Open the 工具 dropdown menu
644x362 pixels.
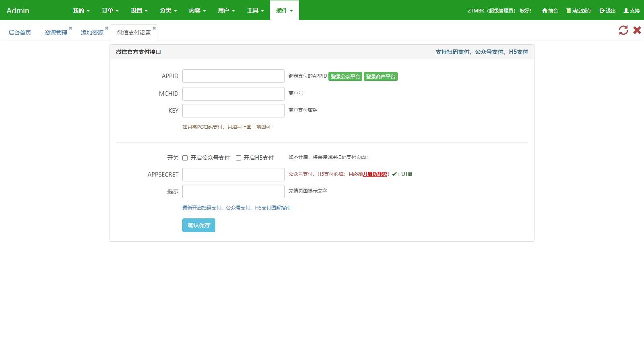pyautogui.click(x=254, y=10)
